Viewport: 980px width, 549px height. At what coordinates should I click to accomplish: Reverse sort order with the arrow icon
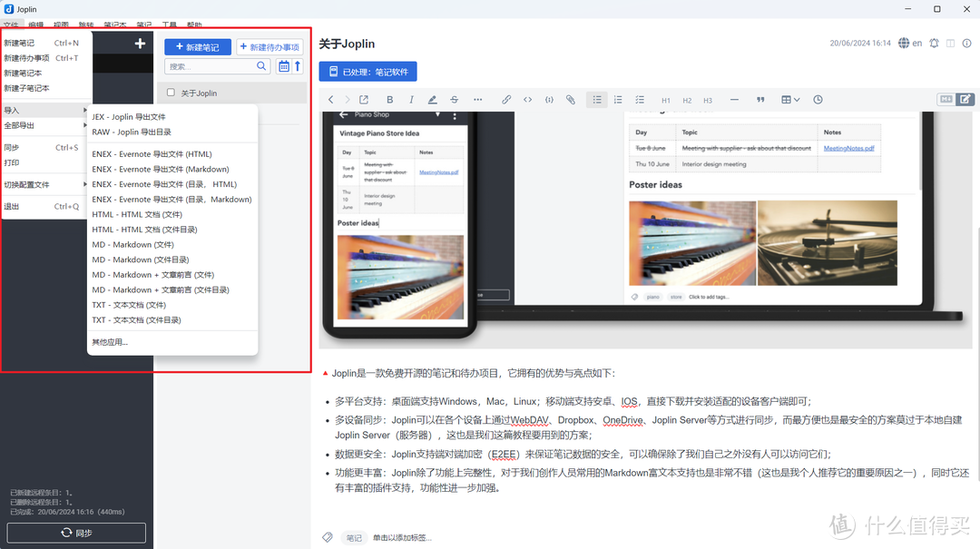coord(298,66)
